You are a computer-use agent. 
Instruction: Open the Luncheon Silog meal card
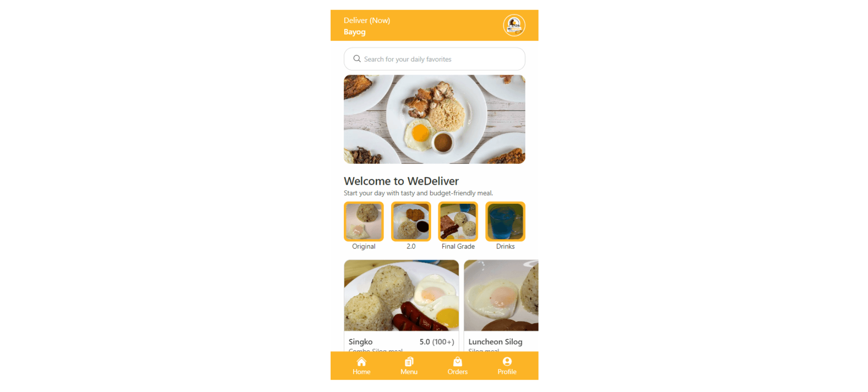pyautogui.click(x=501, y=306)
